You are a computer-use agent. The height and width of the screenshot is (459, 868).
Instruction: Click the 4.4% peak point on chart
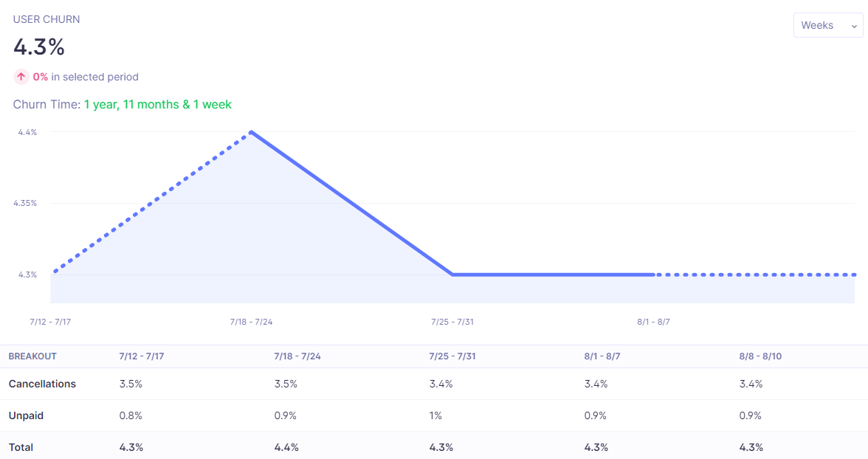coord(252,132)
